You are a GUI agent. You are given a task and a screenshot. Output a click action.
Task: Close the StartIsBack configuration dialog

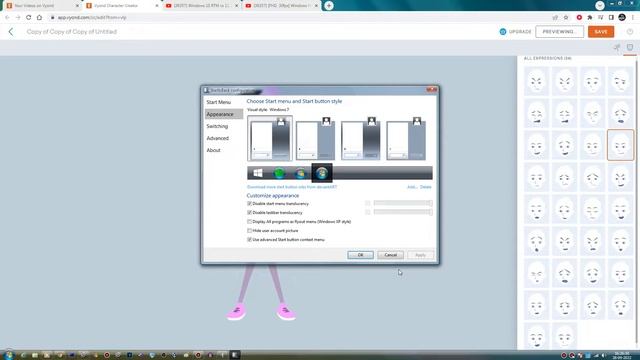point(431,90)
